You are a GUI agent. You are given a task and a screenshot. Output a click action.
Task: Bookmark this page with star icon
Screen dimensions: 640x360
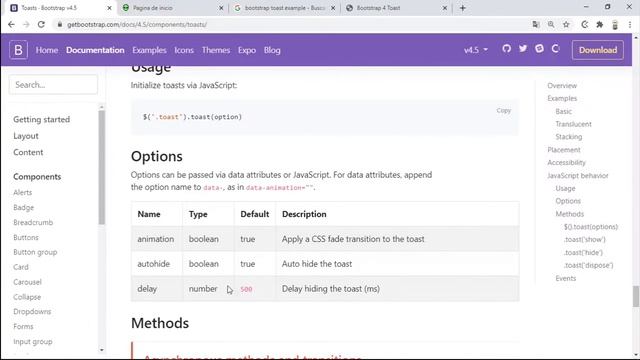point(566,24)
